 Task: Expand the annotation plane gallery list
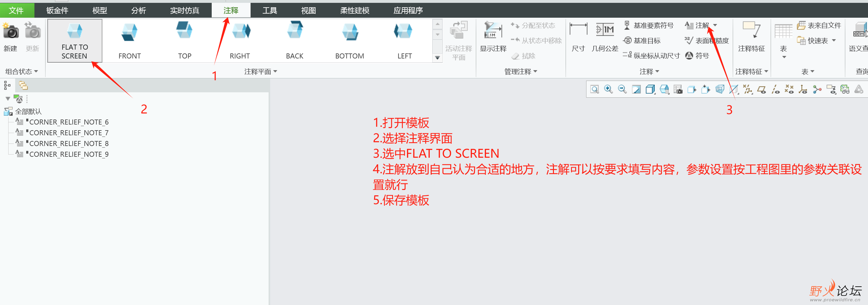click(x=437, y=58)
